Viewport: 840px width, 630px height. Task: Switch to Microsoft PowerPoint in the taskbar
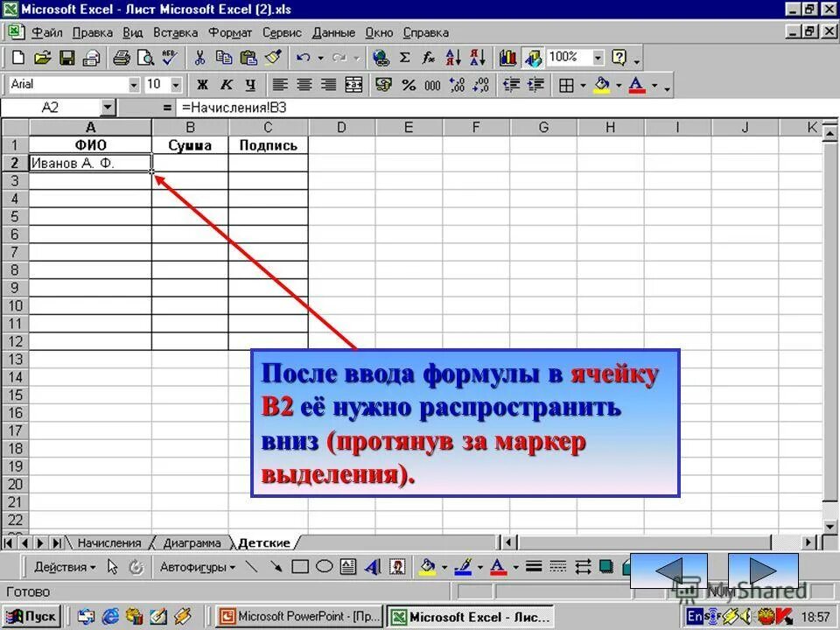pos(297,616)
